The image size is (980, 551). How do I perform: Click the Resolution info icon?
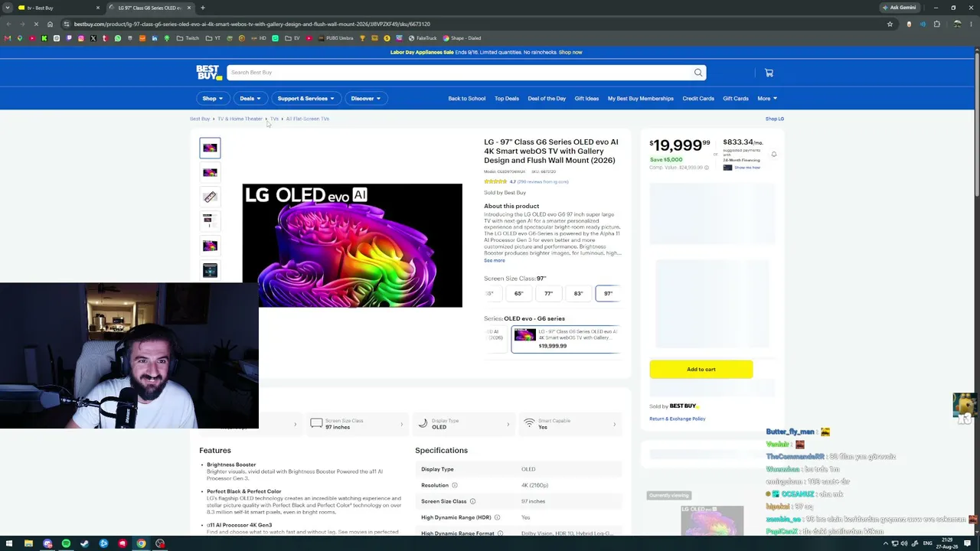click(x=454, y=485)
